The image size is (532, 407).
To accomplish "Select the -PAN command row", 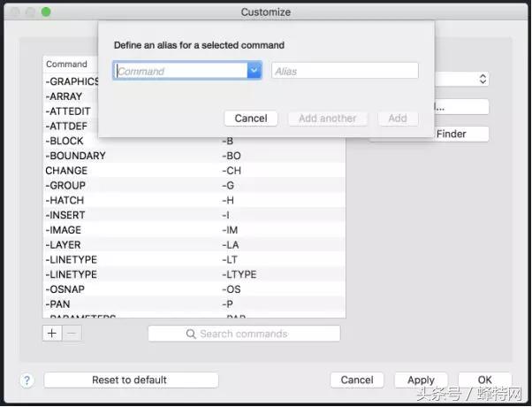I will point(194,304).
